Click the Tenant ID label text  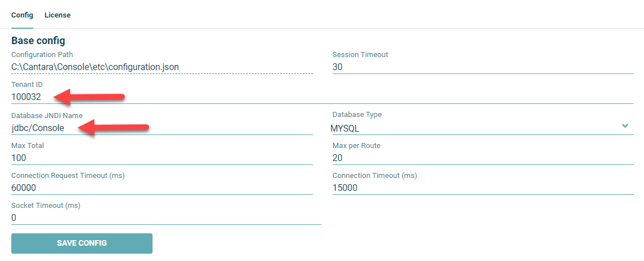[x=27, y=85]
